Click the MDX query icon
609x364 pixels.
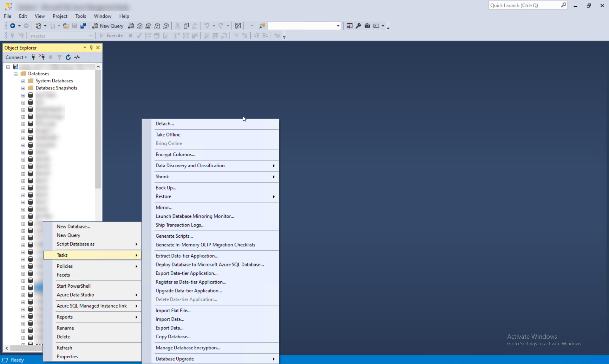140,26
